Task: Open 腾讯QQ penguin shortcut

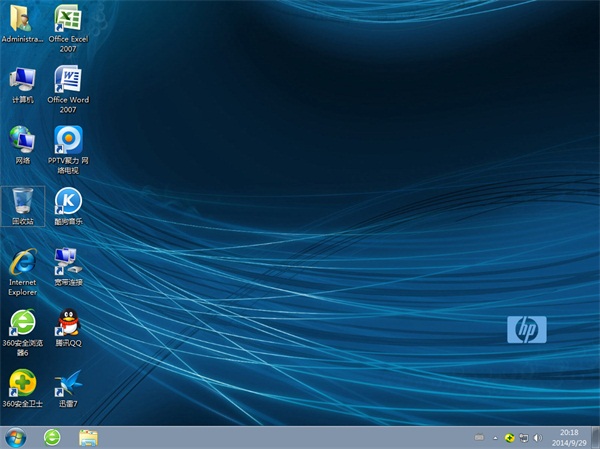Action: (x=68, y=323)
